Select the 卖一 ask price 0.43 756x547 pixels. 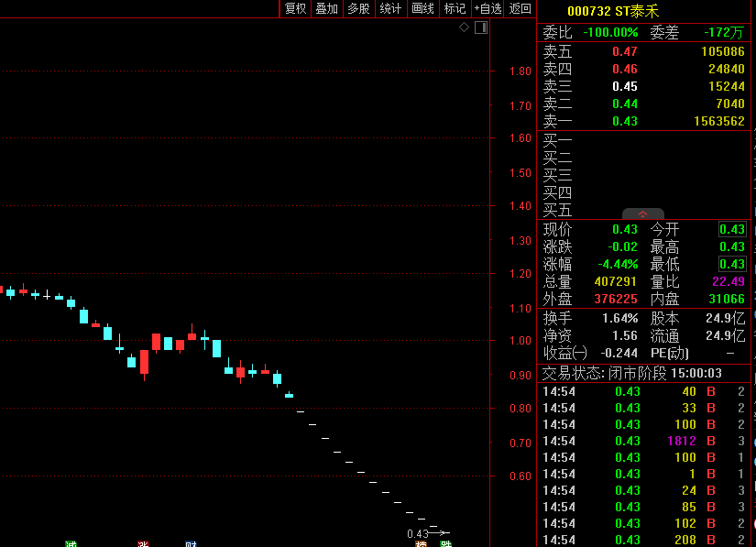click(624, 121)
